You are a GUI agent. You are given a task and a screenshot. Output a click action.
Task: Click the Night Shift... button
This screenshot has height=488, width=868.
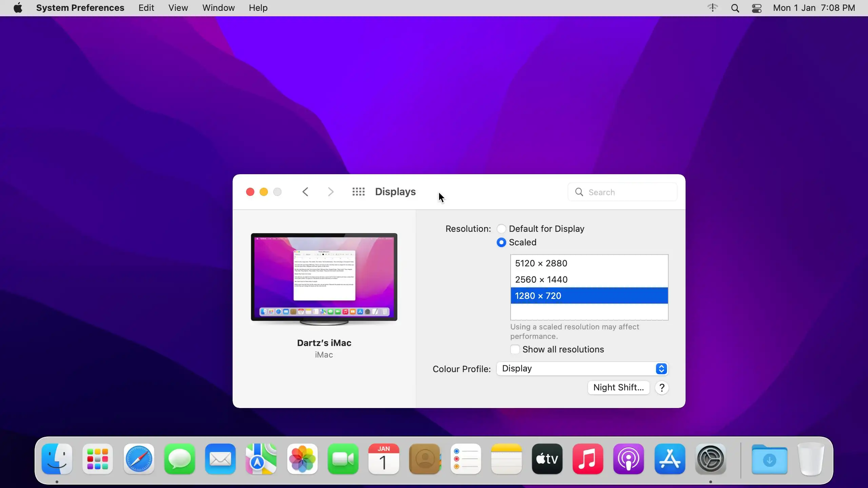(x=618, y=388)
